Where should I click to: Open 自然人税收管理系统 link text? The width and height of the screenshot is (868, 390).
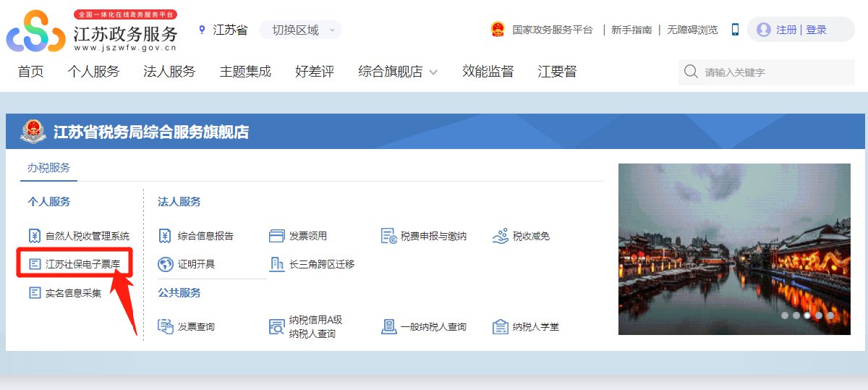pyautogui.click(x=88, y=236)
